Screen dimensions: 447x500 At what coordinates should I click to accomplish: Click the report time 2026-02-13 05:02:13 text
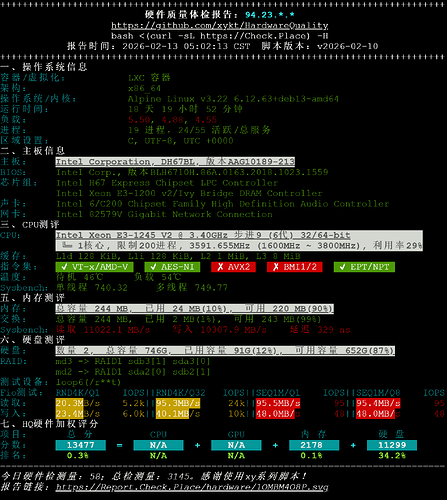click(159, 46)
